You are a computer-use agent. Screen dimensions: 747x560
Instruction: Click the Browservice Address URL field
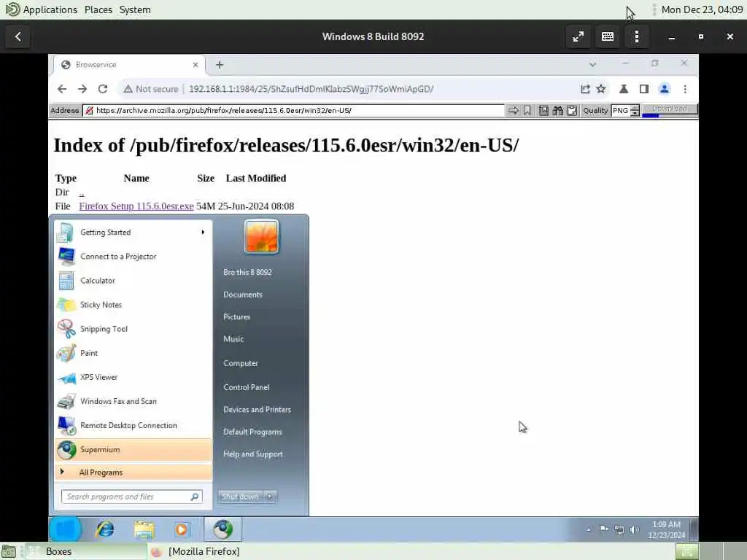pyautogui.click(x=293, y=111)
